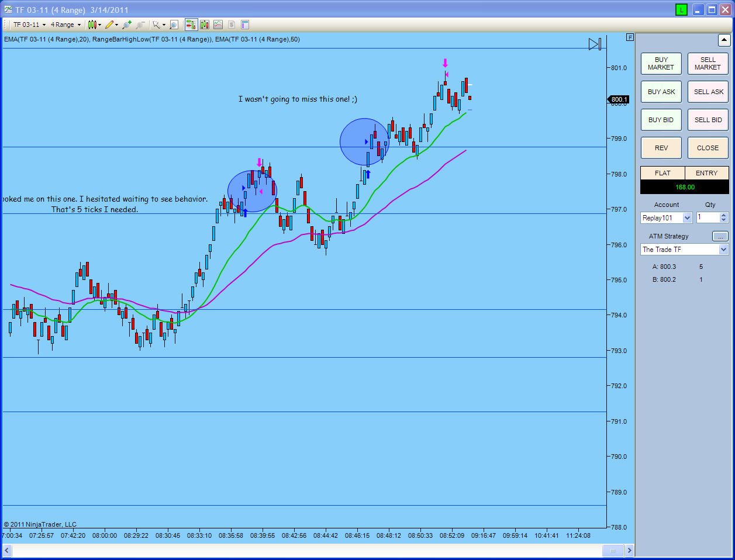This screenshot has width=735, height=560.
Task: Select the pointer cursor tool
Action: [156, 25]
